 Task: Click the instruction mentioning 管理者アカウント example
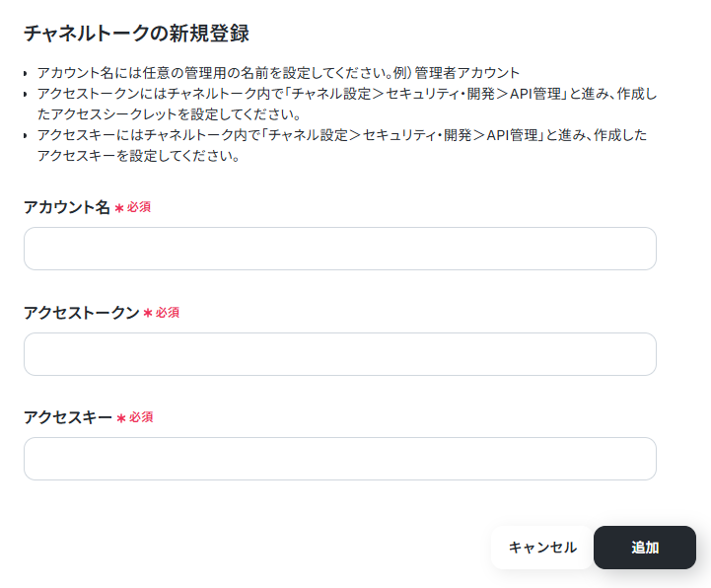[278, 73]
